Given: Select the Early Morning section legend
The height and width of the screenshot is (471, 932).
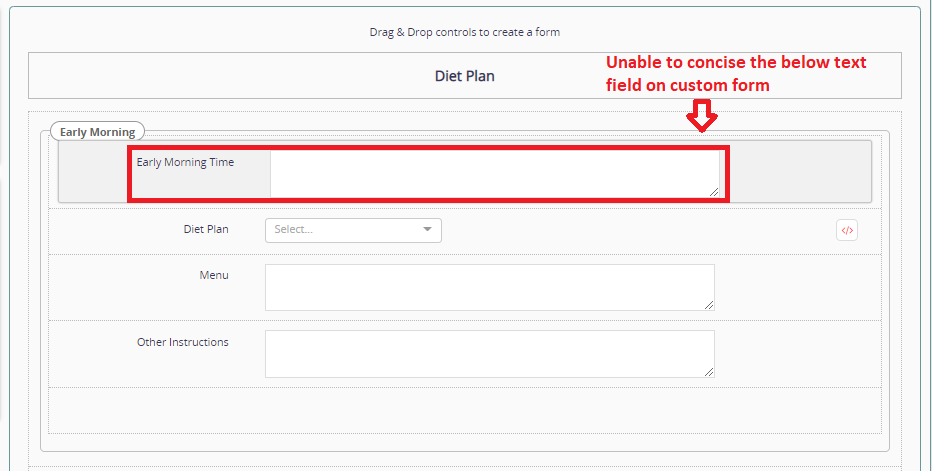Looking at the screenshot, I should 97,132.
